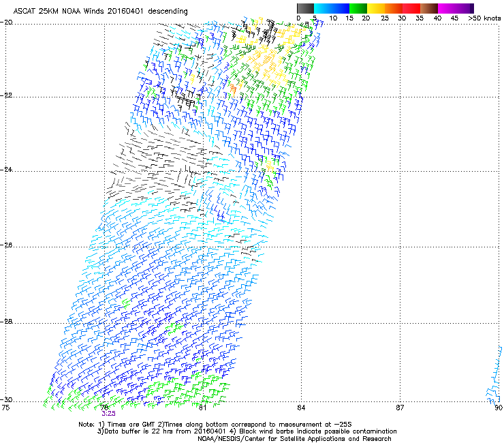Image resolution: width=504 pixels, height=443 pixels.
Task: Click the '10' label under the color bar
Action: click(333, 18)
